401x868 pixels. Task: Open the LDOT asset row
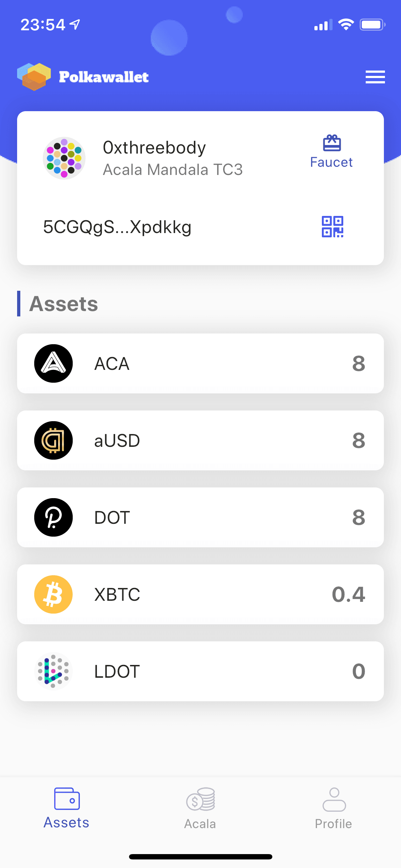click(x=200, y=671)
